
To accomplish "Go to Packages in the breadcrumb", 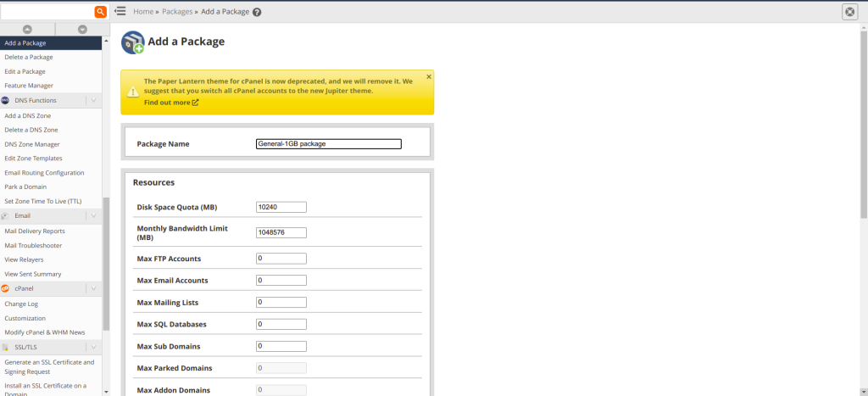I will tap(177, 12).
